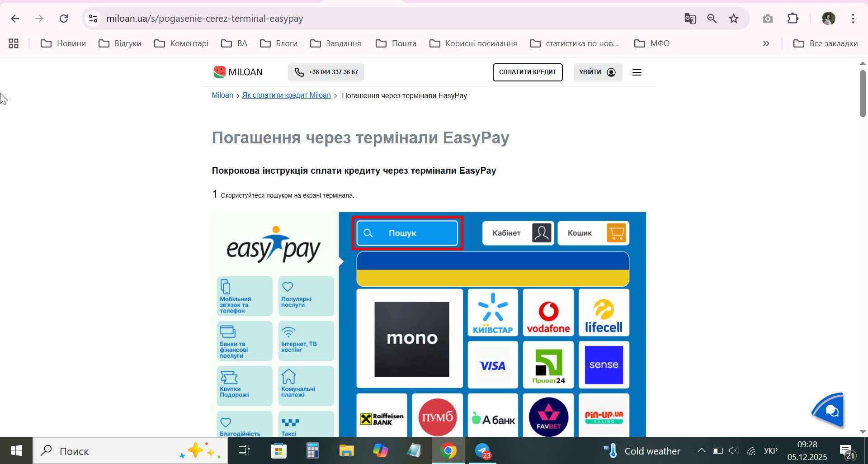Click the Windows taskbar search box
This screenshot has height=464, width=868.
pyautogui.click(x=130, y=450)
